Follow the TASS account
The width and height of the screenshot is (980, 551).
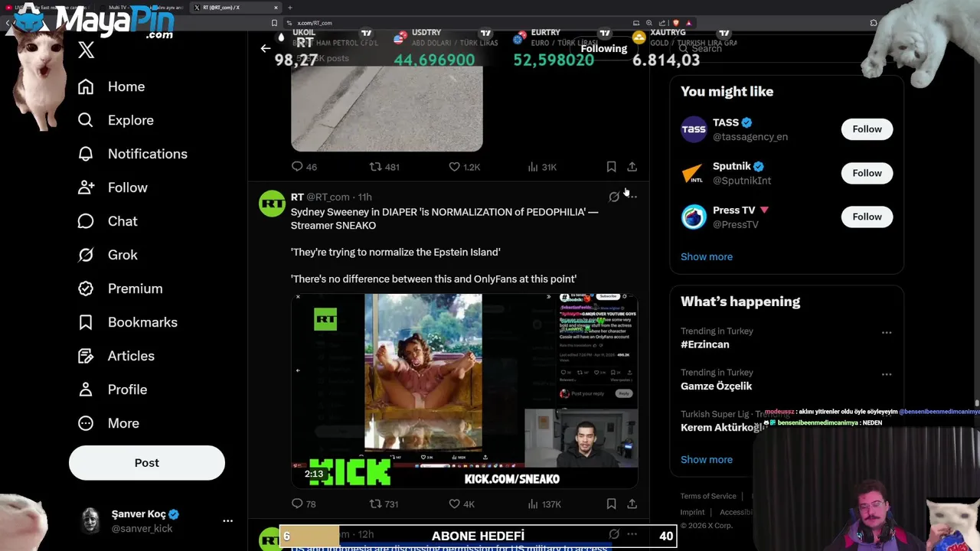click(x=867, y=129)
